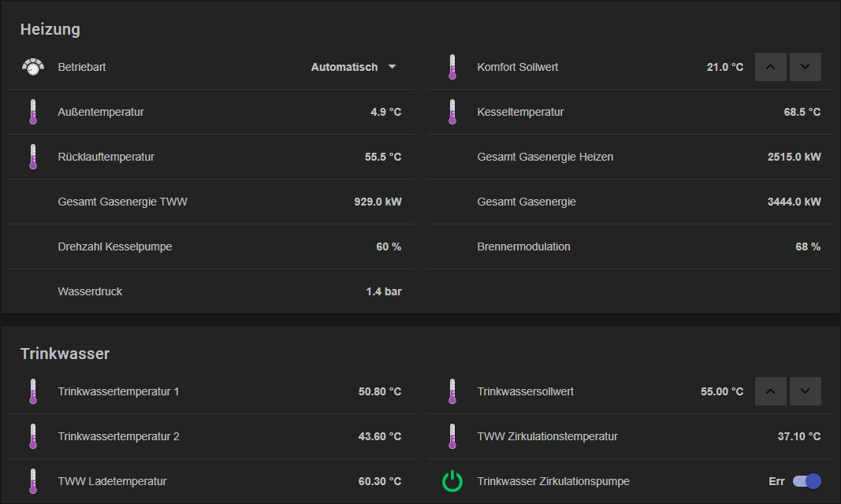Click the Trinkwassertemperatur 1 thermometer icon
Viewport: 841px width, 504px height.
pyautogui.click(x=32, y=391)
